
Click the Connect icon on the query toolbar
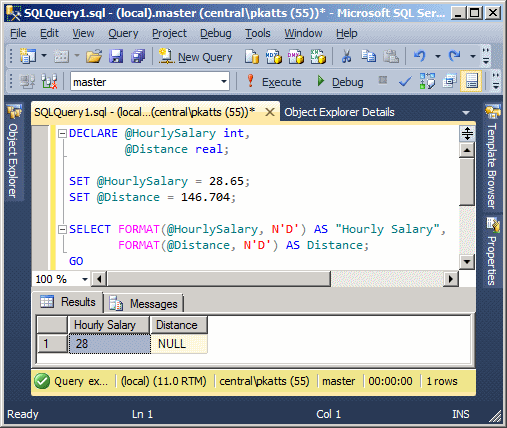27,81
